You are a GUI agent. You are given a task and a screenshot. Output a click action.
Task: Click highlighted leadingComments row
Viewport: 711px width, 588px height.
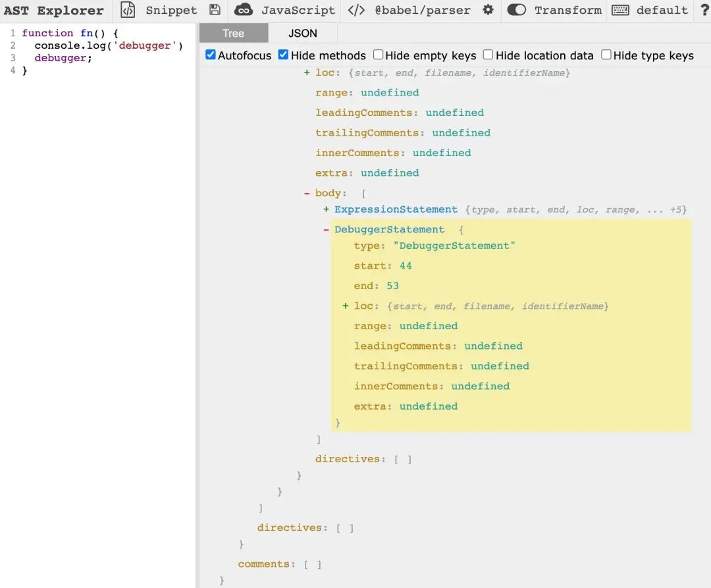pyautogui.click(x=438, y=346)
